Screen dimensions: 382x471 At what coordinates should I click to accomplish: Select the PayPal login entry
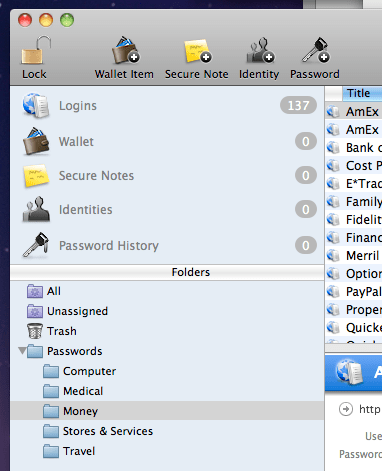coord(354,291)
